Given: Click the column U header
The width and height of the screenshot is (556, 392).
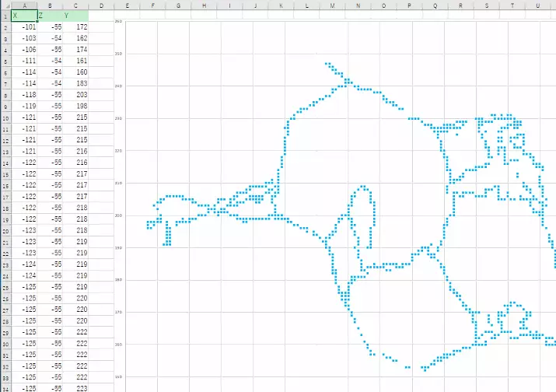Looking at the screenshot, I should (x=537, y=5).
